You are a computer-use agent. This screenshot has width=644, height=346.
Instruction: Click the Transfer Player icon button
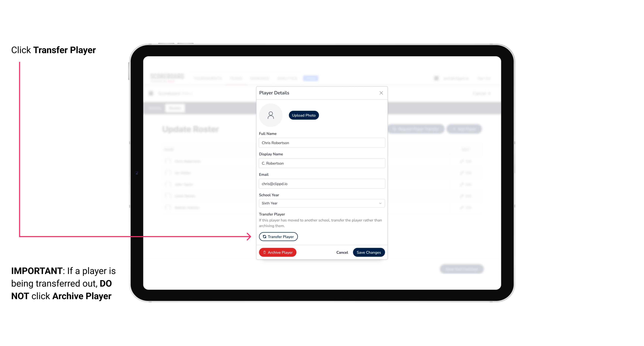[278, 237]
